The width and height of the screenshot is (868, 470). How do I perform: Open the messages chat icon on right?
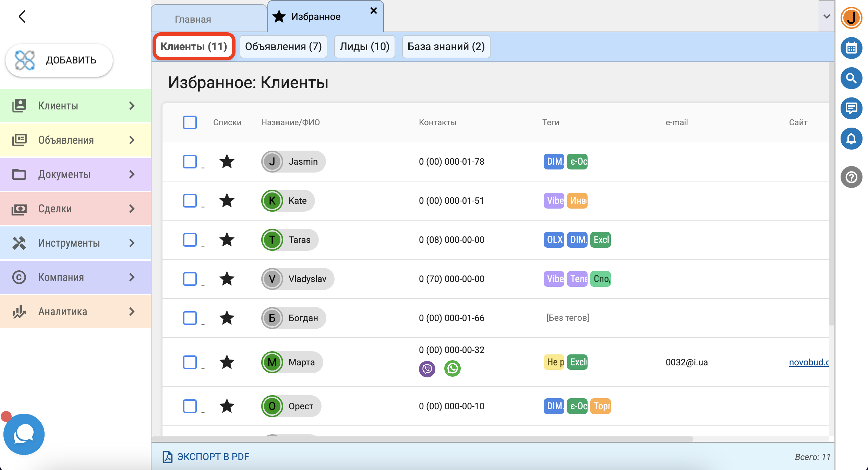click(851, 108)
